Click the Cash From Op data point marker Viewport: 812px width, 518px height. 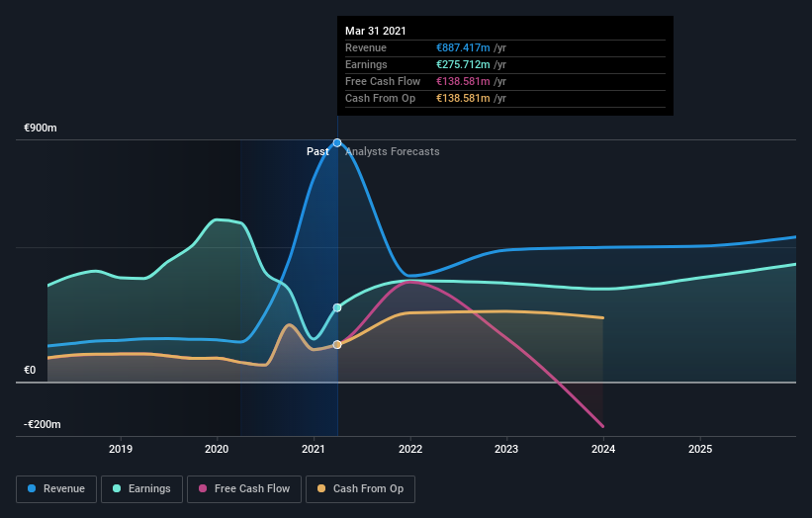point(337,345)
